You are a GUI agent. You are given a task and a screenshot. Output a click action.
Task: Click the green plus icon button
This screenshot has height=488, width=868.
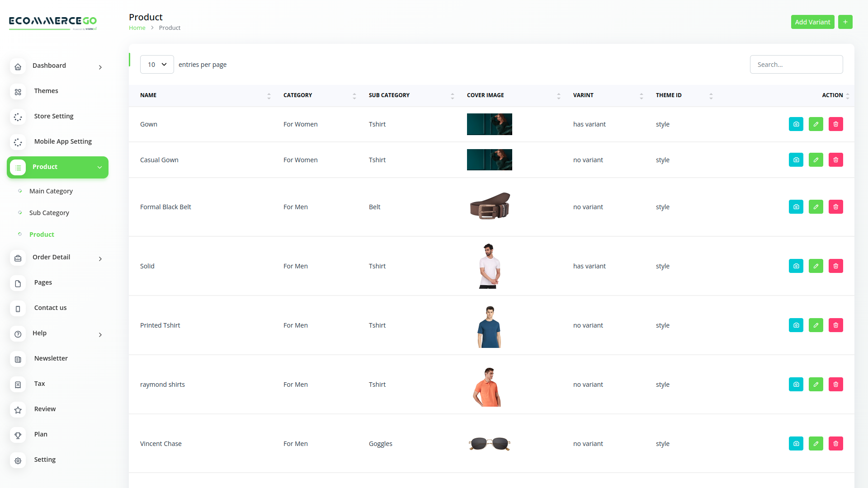pos(845,22)
